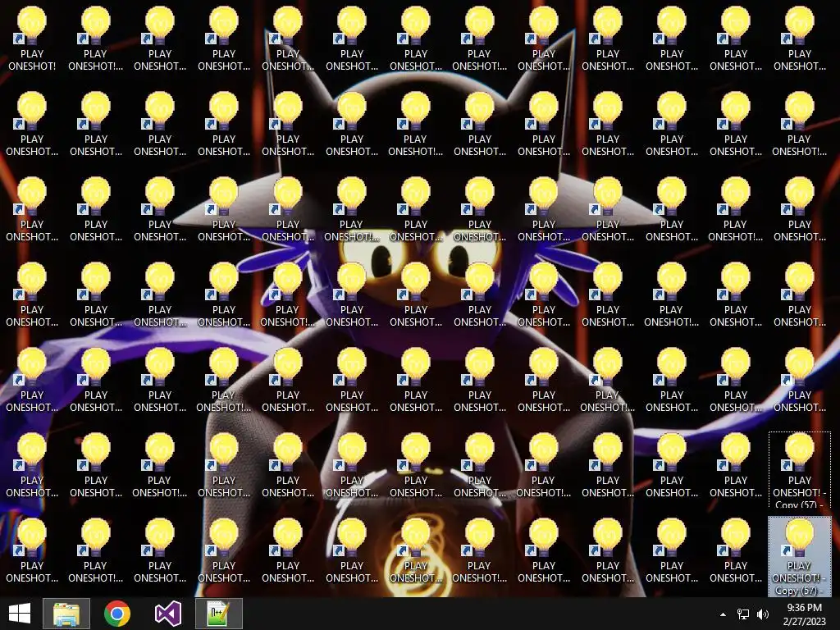Launch Google Chrome from the taskbar
The width and height of the screenshot is (840, 630).
[117, 614]
